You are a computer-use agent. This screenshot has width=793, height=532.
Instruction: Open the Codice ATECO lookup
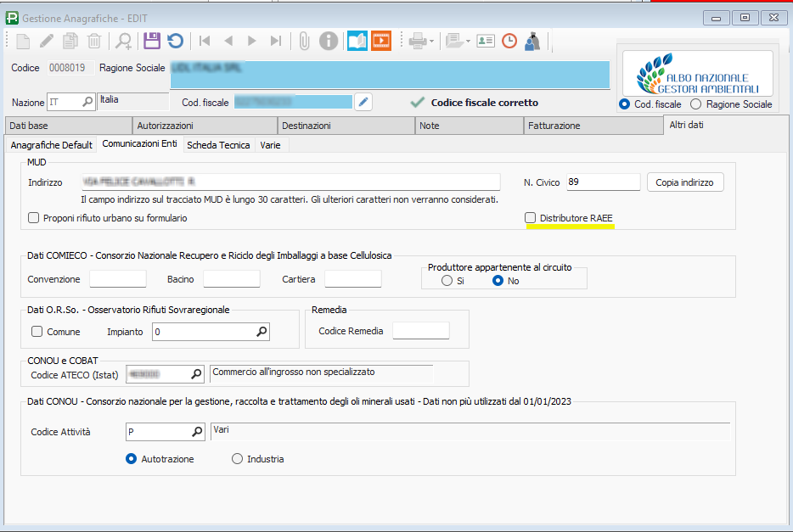point(195,373)
